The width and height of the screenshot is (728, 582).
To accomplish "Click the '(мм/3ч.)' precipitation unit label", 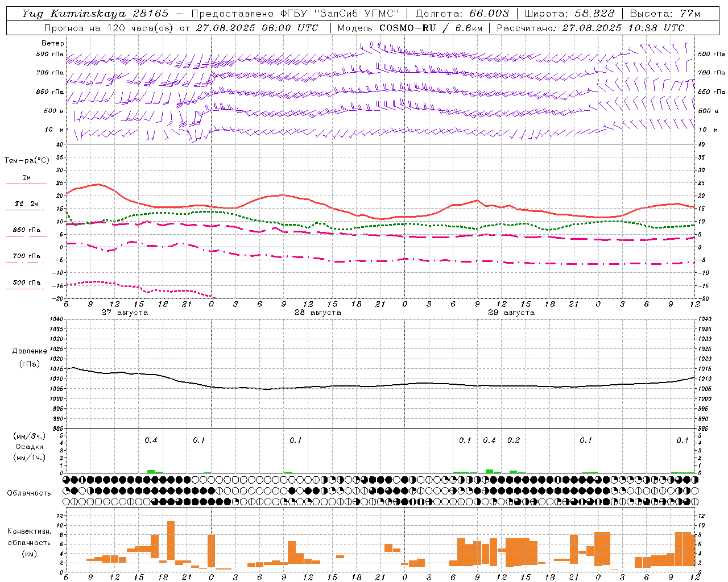I will [x=30, y=436].
